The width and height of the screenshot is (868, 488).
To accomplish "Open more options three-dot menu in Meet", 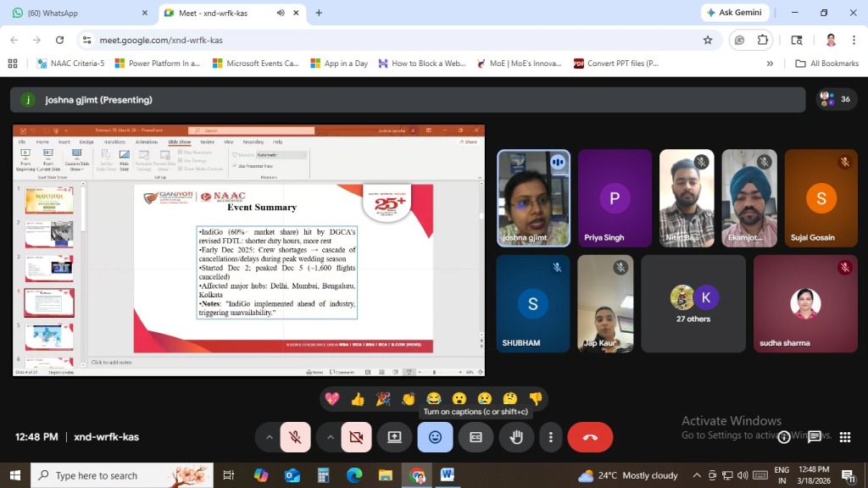I will click(551, 437).
